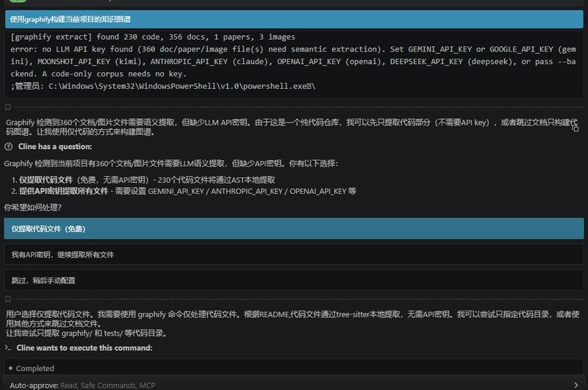Click the heading Cline has a question:
Viewport: 588px width, 390px height.
[x=55, y=146]
